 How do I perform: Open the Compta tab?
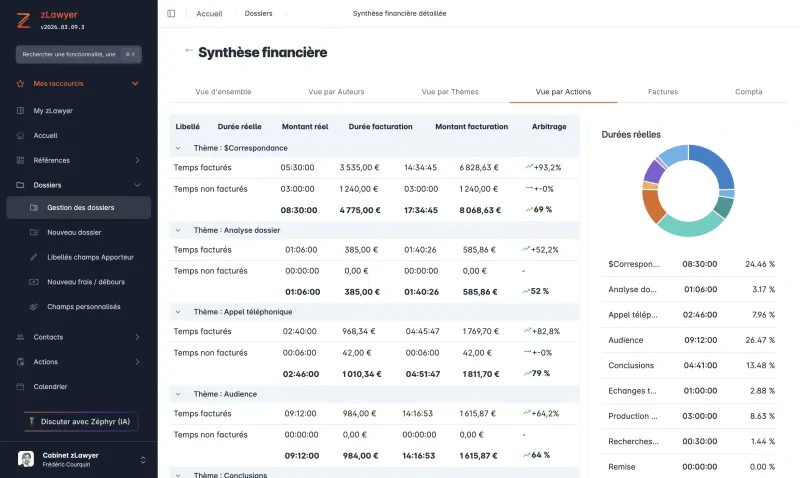tap(748, 92)
